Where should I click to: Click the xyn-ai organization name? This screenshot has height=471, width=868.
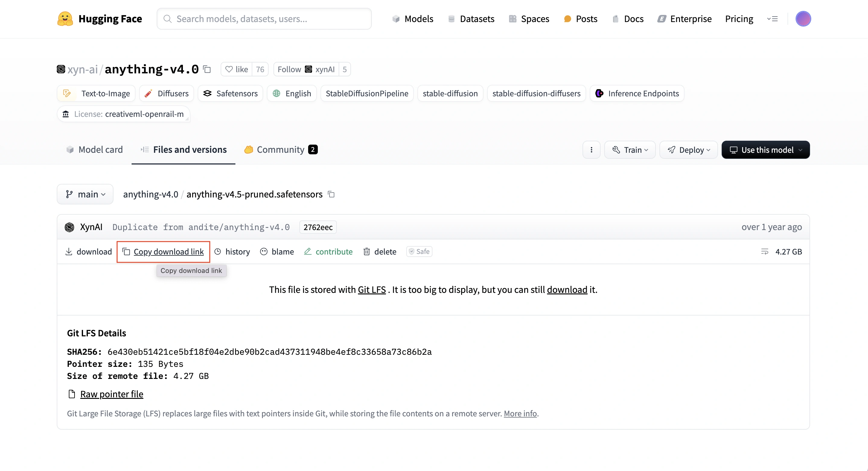tap(83, 69)
